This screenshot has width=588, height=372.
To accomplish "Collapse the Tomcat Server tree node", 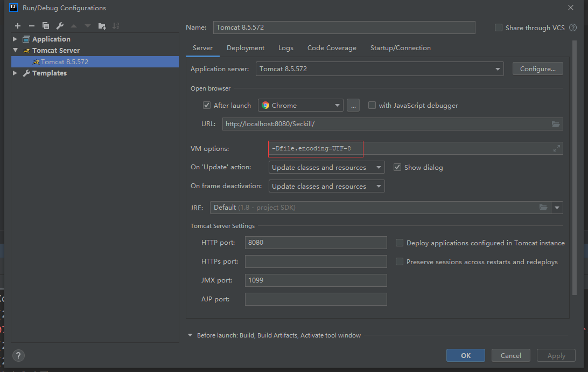I will pos(16,50).
